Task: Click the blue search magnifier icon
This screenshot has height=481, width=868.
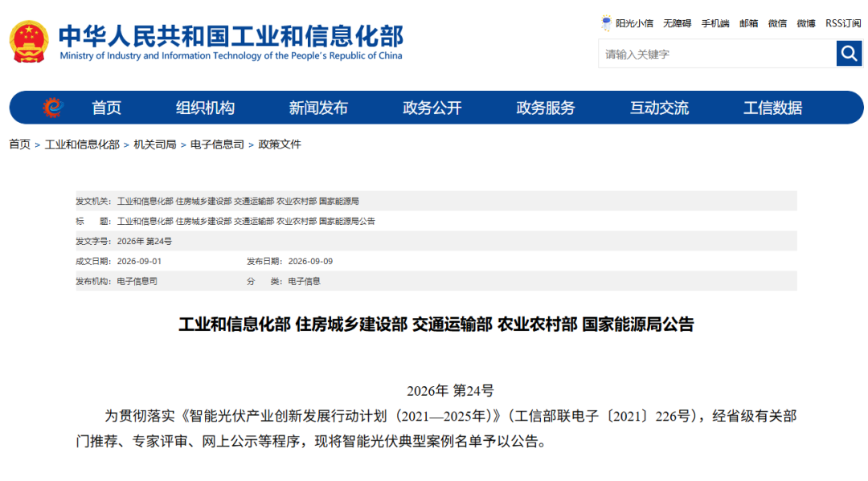Action: click(849, 54)
